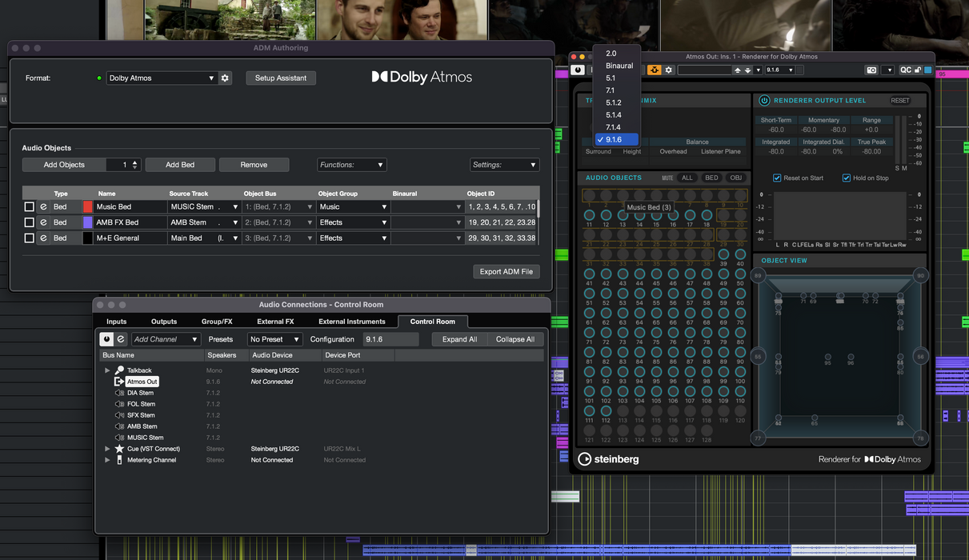Tick the AMB FX Bed row checkbox
The height and width of the screenshot is (560, 969).
tap(29, 222)
